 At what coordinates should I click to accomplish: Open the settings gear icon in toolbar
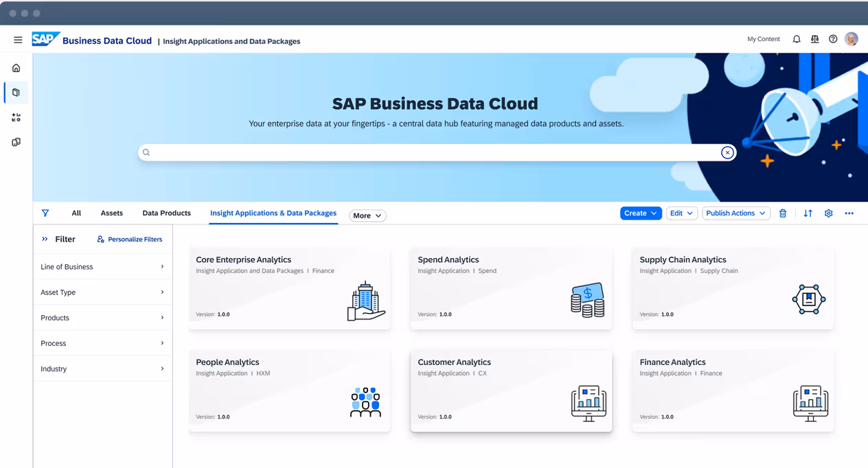[x=829, y=213]
